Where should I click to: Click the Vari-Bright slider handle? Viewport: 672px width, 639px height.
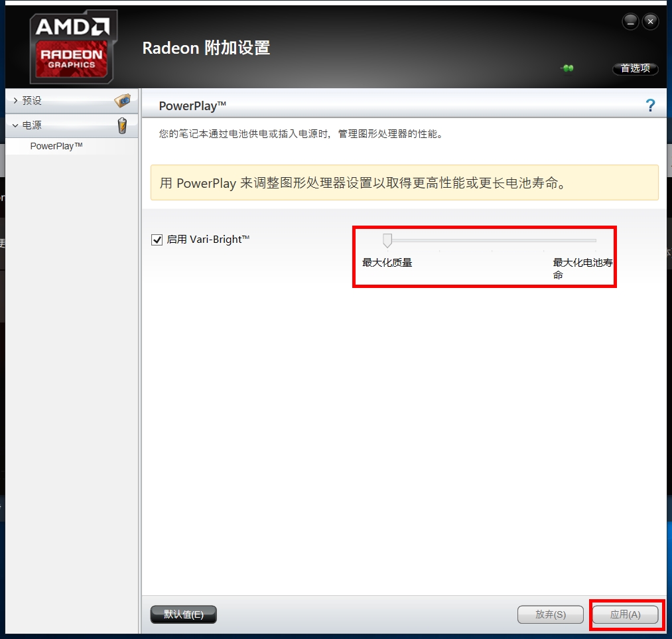click(x=387, y=240)
